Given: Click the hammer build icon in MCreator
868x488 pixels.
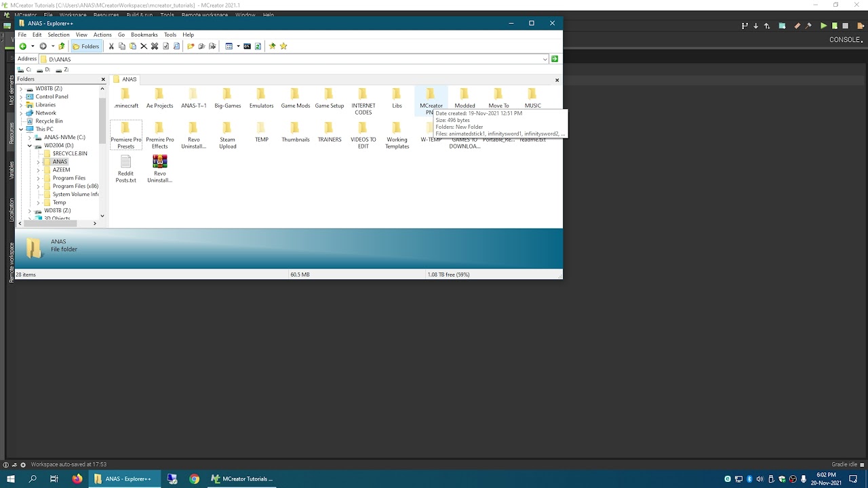Looking at the screenshot, I should [x=808, y=26].
